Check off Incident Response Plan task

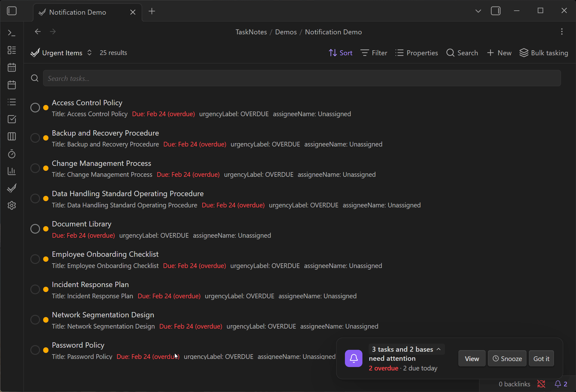click(35, 290)
